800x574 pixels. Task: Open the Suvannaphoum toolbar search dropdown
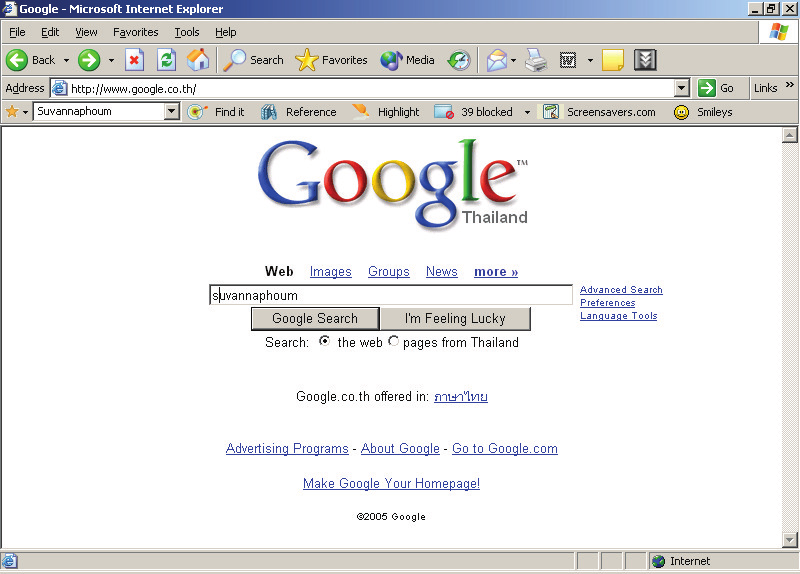click(171, 111)
